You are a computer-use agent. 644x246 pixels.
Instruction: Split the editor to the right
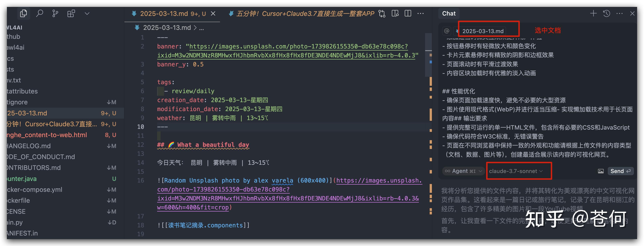click(408, 13)
